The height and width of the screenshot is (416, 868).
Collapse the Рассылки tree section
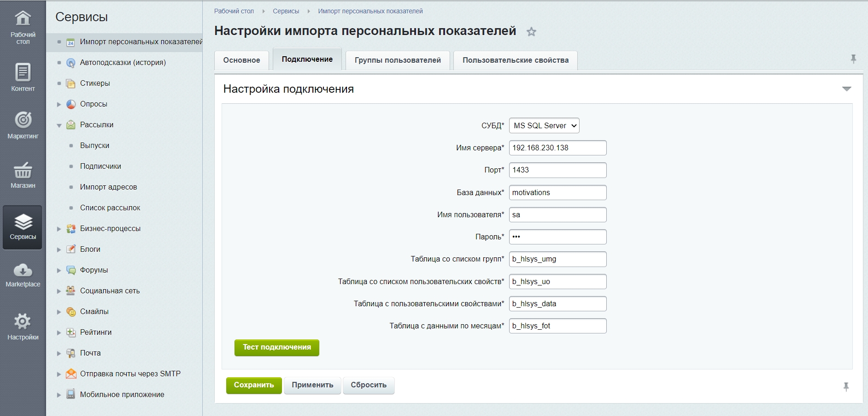(x=59, y=125)
